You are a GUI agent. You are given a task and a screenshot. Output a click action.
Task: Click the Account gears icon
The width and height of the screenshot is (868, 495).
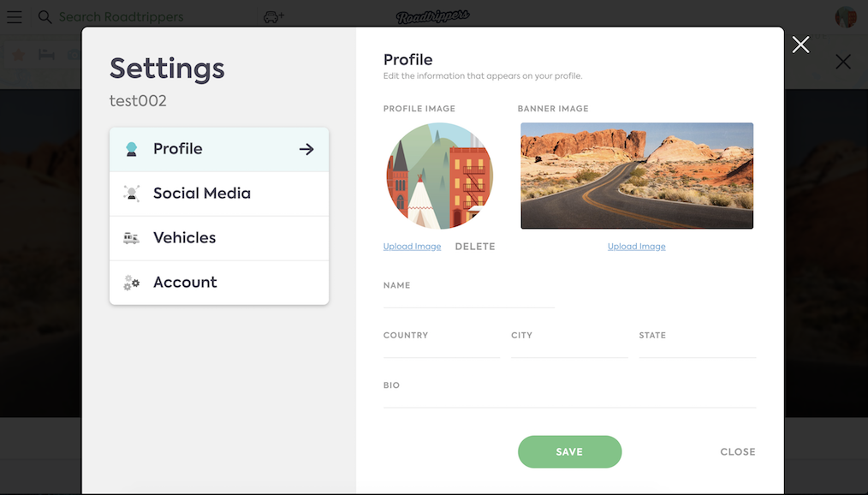(131, 283)
